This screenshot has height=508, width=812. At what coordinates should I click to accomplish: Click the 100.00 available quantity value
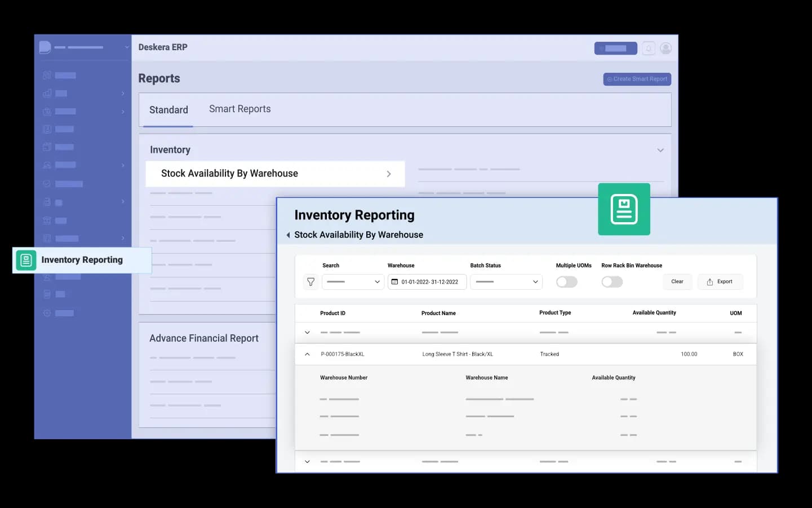689,355
